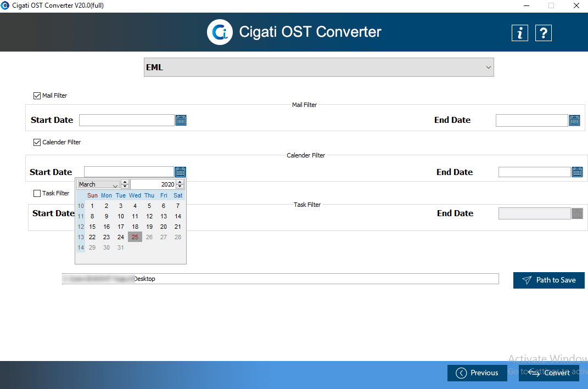Click Mail Filter Start Date field
This screenshot has width=588, height=389.
pyautogui.click(x=127, y=120)
